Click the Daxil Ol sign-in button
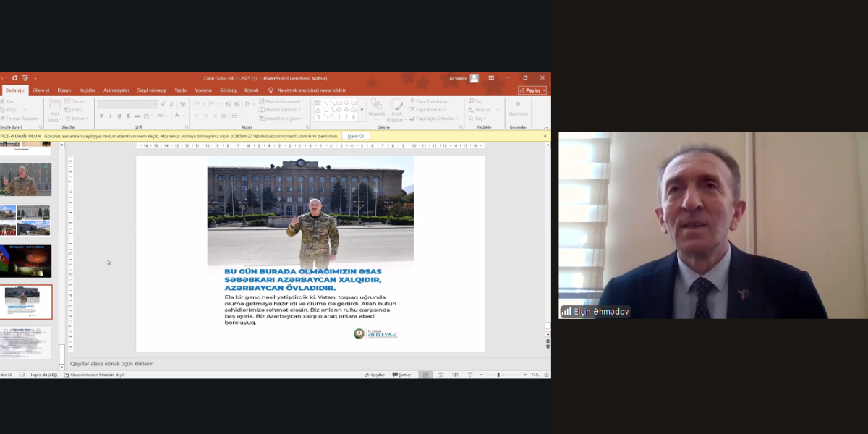The image size is (868, 434). tap(356, 136)
